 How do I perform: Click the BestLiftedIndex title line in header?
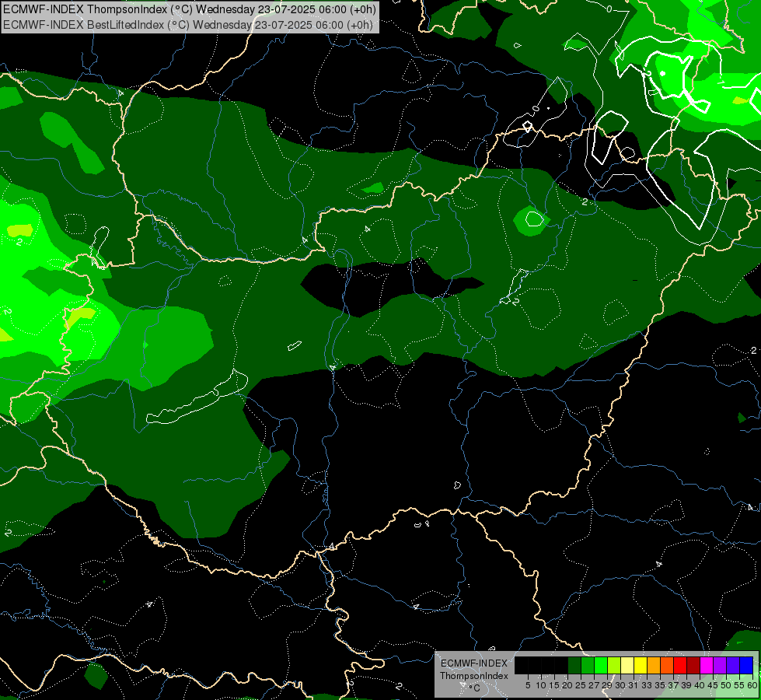coord(188,25)
